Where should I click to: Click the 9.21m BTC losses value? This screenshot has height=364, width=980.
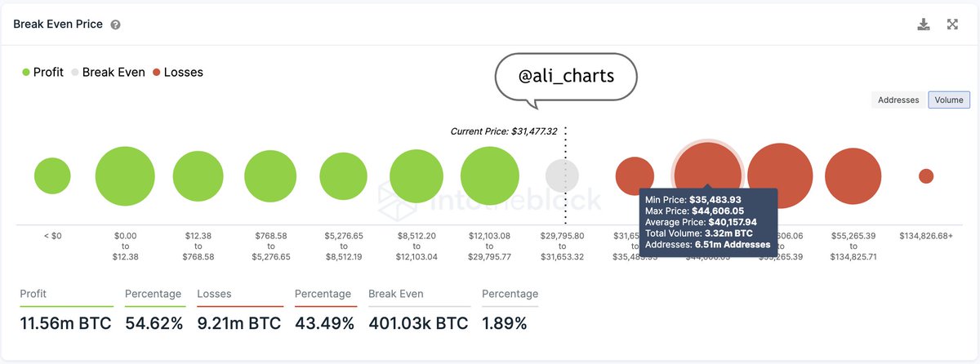pyautogui.click(x=239, y=323)
